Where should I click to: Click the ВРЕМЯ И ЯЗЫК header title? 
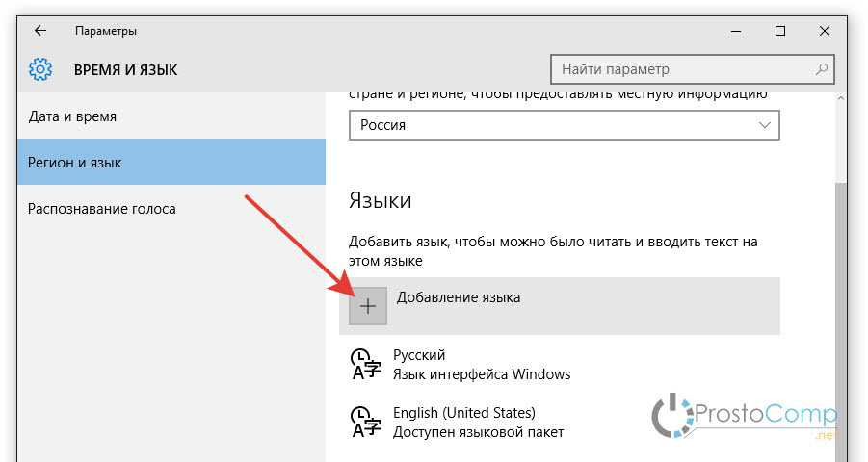(x=125, y=70)
